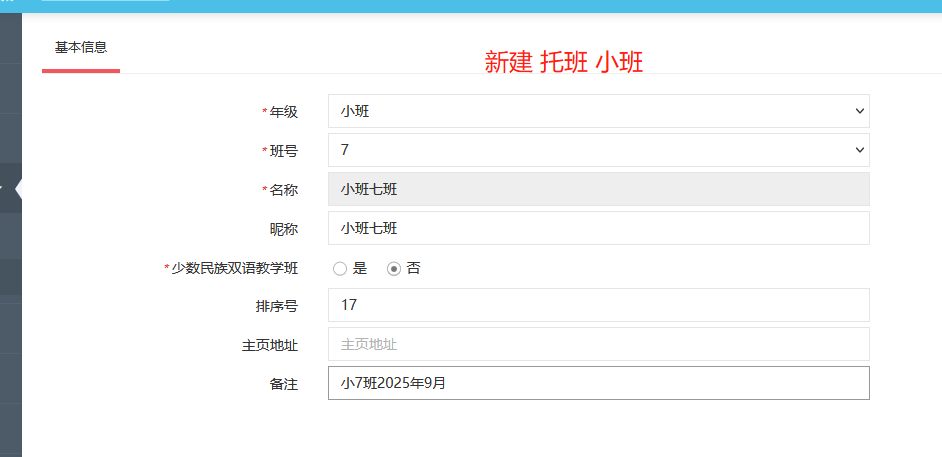942x457 pixels.
Task: Click the 昵称 label text
Action: [x=284, y=229]
